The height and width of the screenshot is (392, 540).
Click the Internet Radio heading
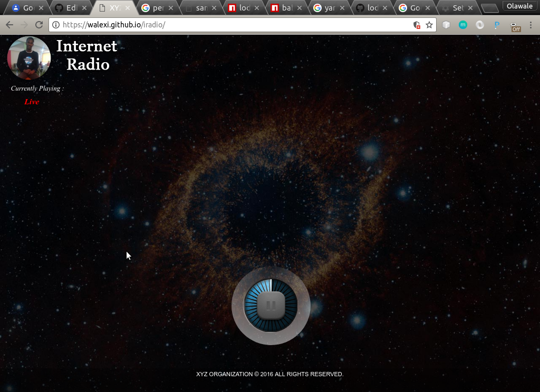[87, 55]
